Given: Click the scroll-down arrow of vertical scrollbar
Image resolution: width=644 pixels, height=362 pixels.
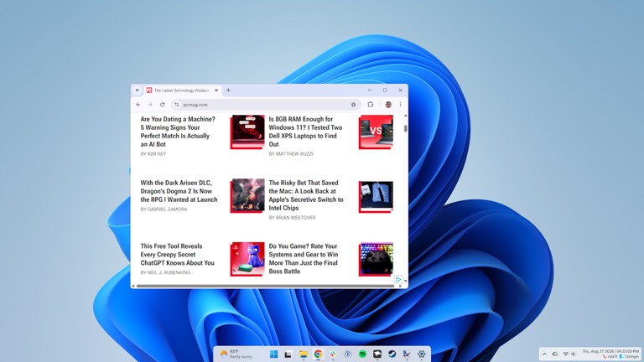Looking at the screenshot, I should [405, 282].
